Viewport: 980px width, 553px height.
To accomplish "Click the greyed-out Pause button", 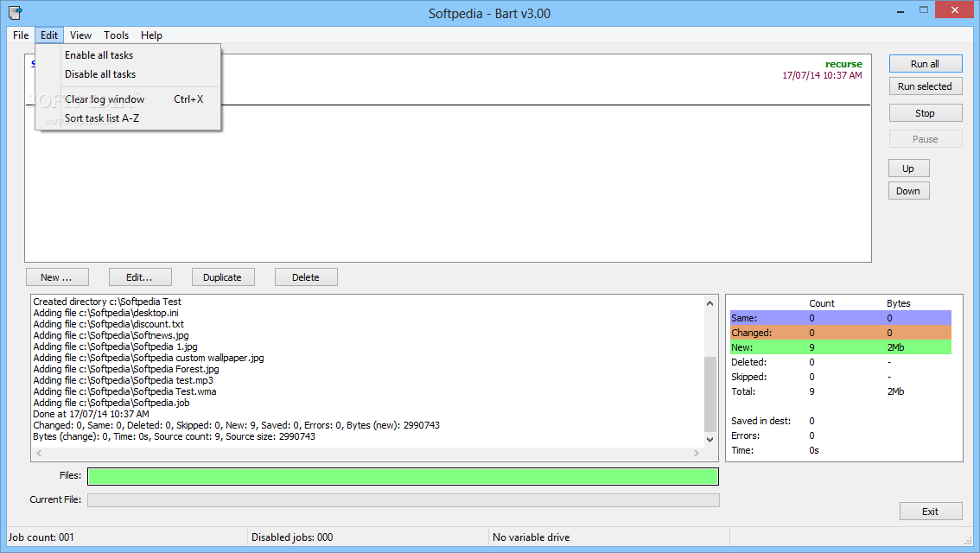I will (x=925, y=139).
